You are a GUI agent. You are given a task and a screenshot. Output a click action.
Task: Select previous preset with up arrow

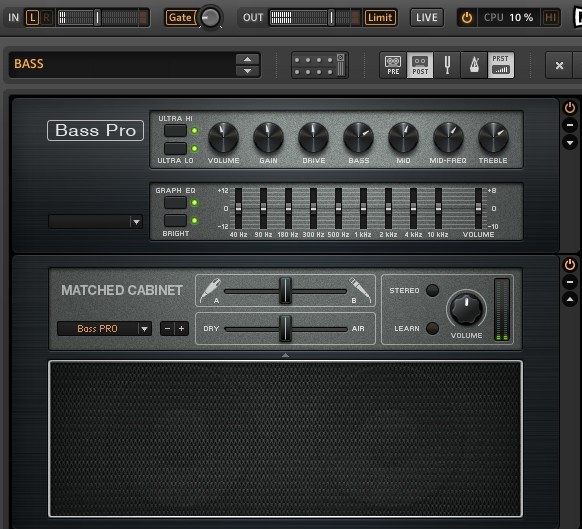point(248,59)
